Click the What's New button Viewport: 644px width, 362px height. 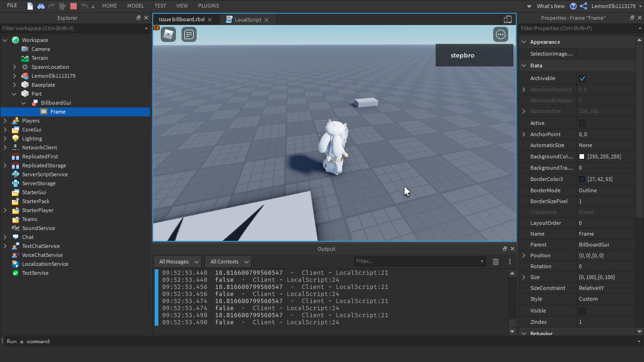point(550,6)
